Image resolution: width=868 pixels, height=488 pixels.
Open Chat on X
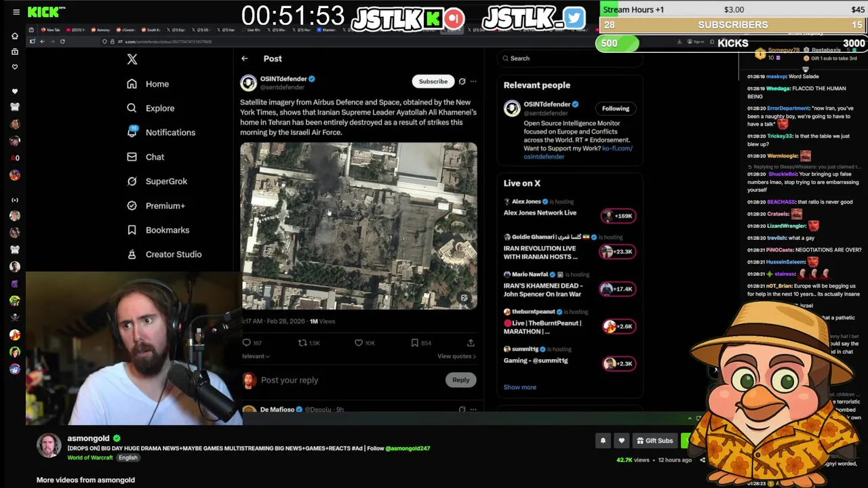(x=145, y=157)
